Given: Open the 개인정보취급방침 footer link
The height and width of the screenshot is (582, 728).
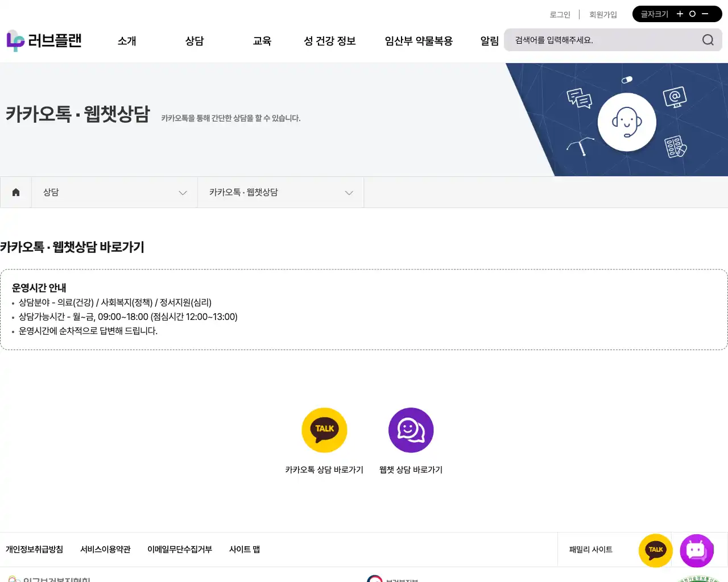Looking at the screenshot, I should pyautogui.click(x=34, y=550).
